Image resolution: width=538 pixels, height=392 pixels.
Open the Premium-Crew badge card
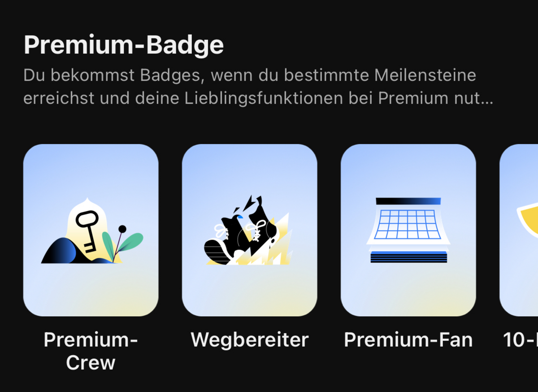pos(91,230)
